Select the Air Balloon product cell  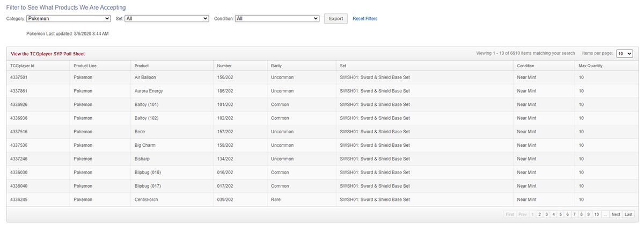click(x=172, y=77)
